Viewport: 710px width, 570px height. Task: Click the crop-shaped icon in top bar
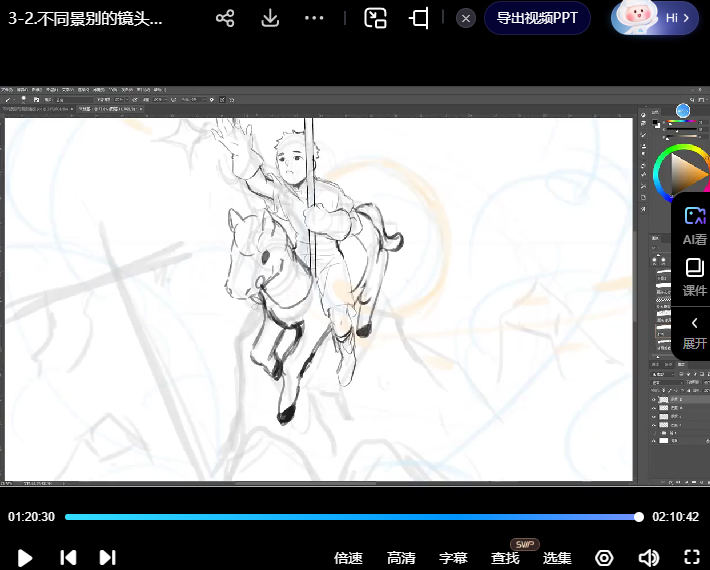[420, 18]
